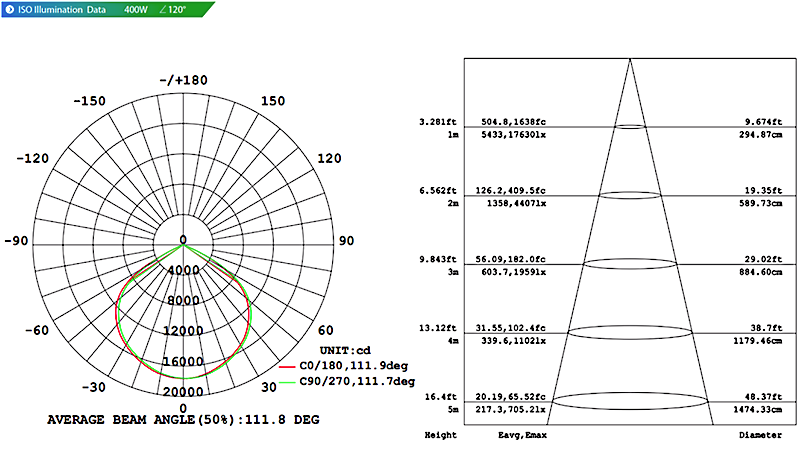The image size is (800, 449).
Task: Click the green C90/270 legend line swatch
Action: [287, 382]
